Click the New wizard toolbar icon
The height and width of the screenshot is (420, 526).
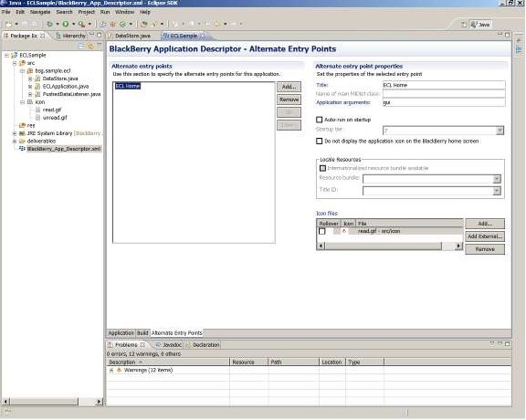[x=8, y=24]
